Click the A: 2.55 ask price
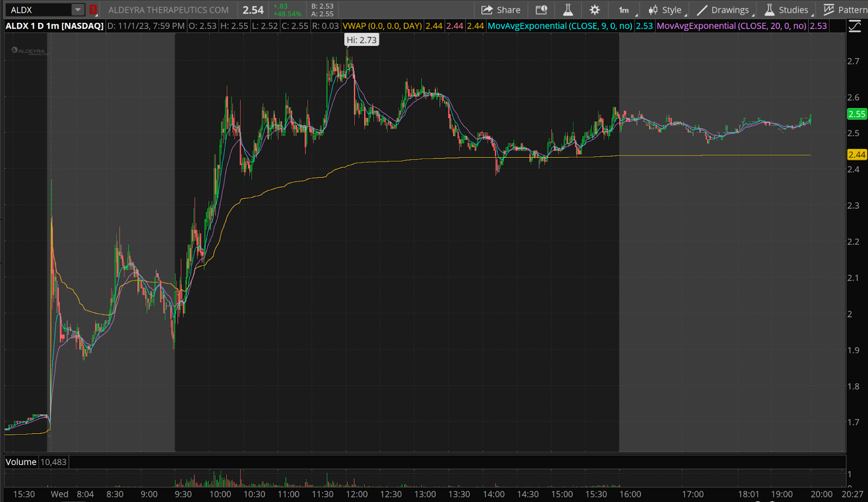The image size is (868, 502). tap(322, 14)
